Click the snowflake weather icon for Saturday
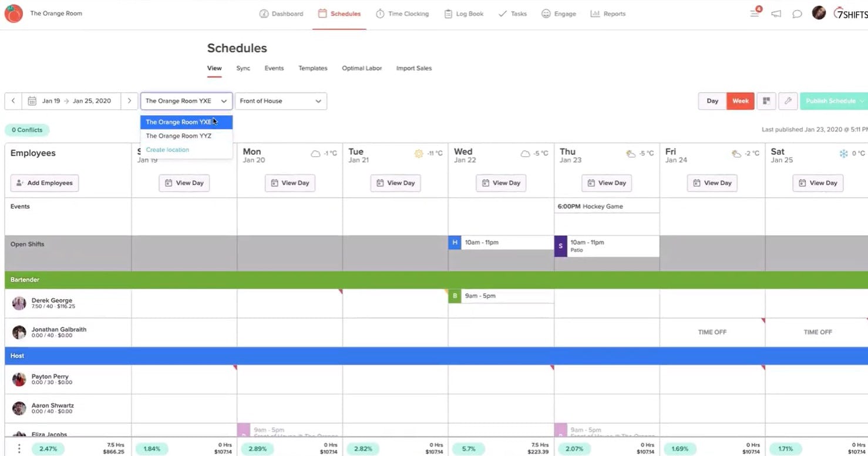868x456 pixels. coord(843,154)
